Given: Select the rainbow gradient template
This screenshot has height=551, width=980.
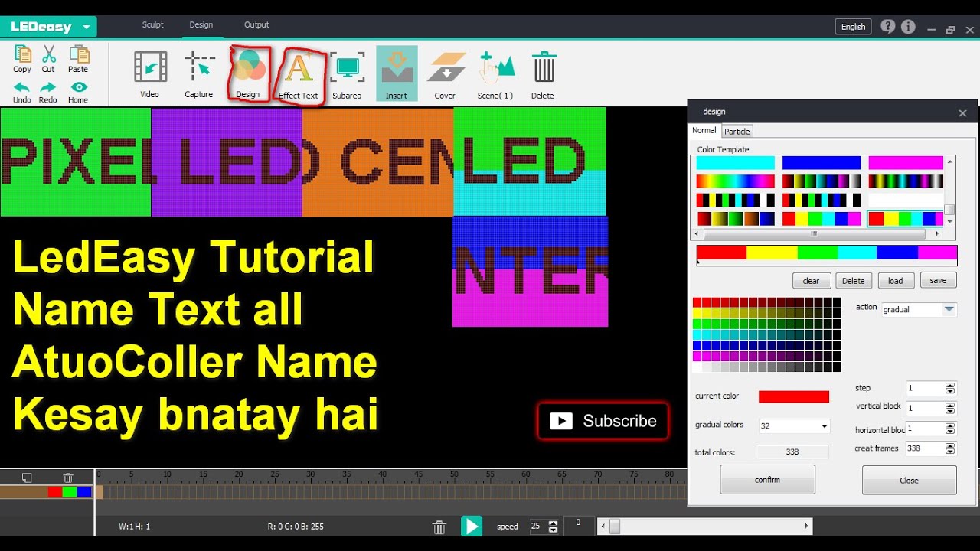Looking at the screenshot, I should pos(735,181).
